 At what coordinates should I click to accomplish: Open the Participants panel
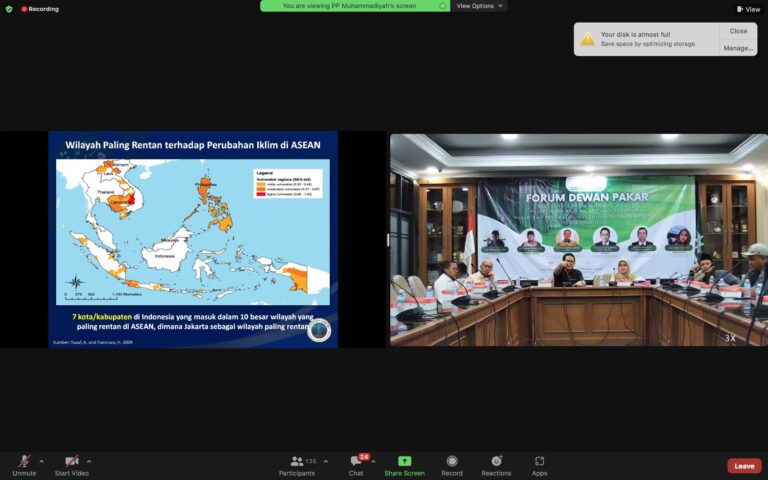(x=297, y=466)
